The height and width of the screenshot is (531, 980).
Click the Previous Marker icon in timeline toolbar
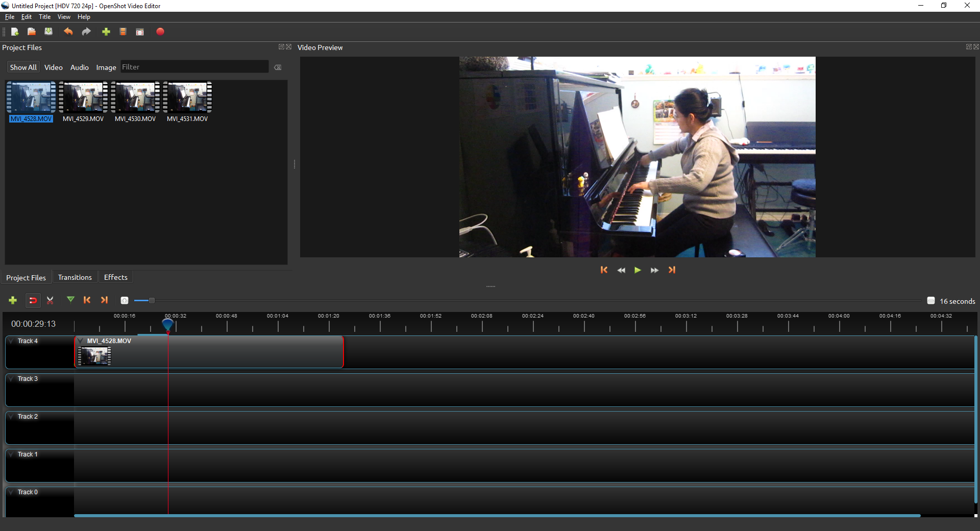point(87,300)
